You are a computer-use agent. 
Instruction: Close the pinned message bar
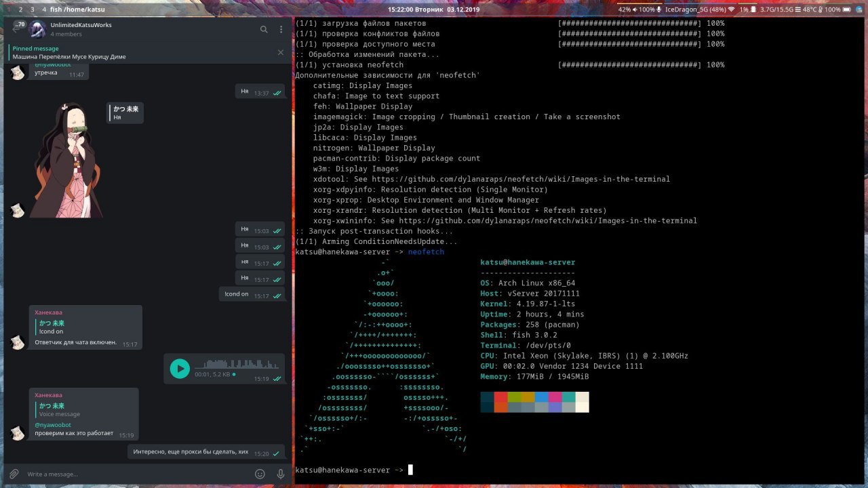(x=281, y=52)
